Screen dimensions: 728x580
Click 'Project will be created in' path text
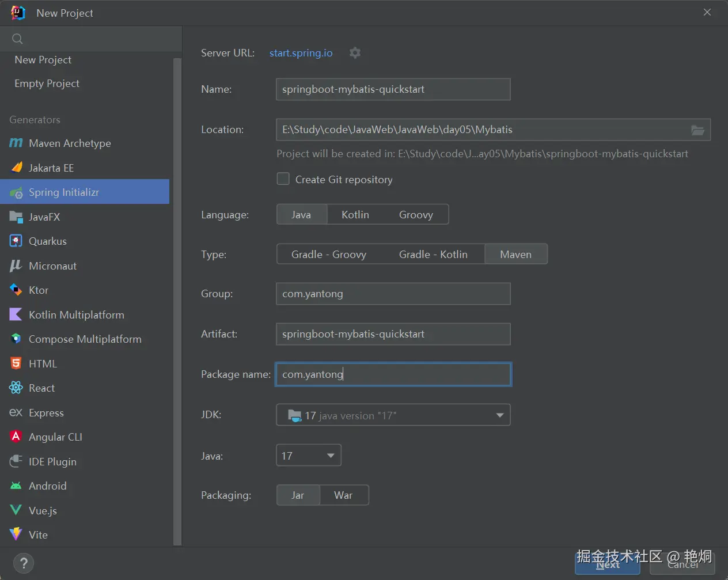pos(483,154)
